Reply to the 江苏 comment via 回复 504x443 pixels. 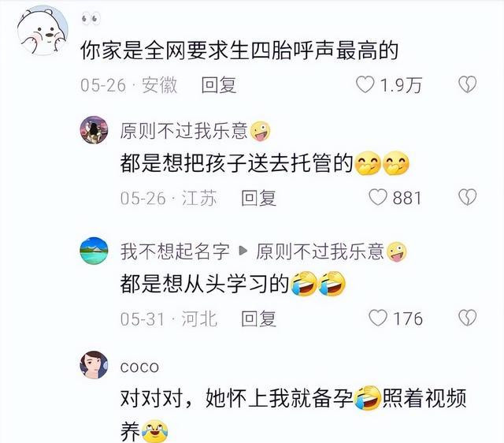(x=259, y=198)
